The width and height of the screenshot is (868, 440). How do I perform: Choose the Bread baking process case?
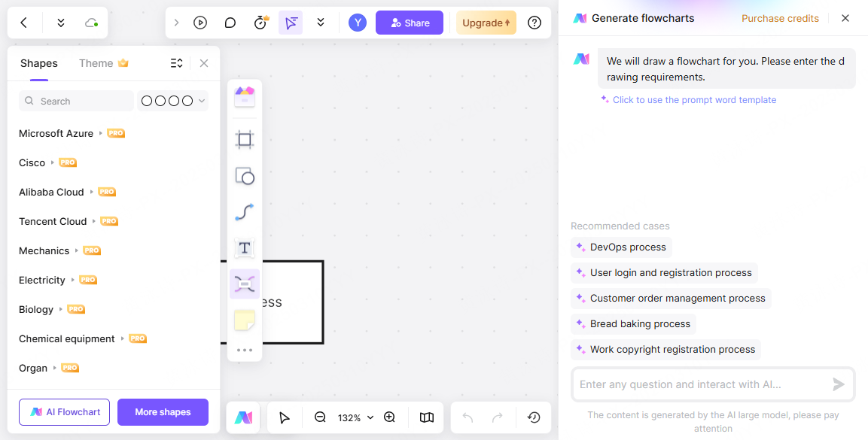(x=633, y=323)
